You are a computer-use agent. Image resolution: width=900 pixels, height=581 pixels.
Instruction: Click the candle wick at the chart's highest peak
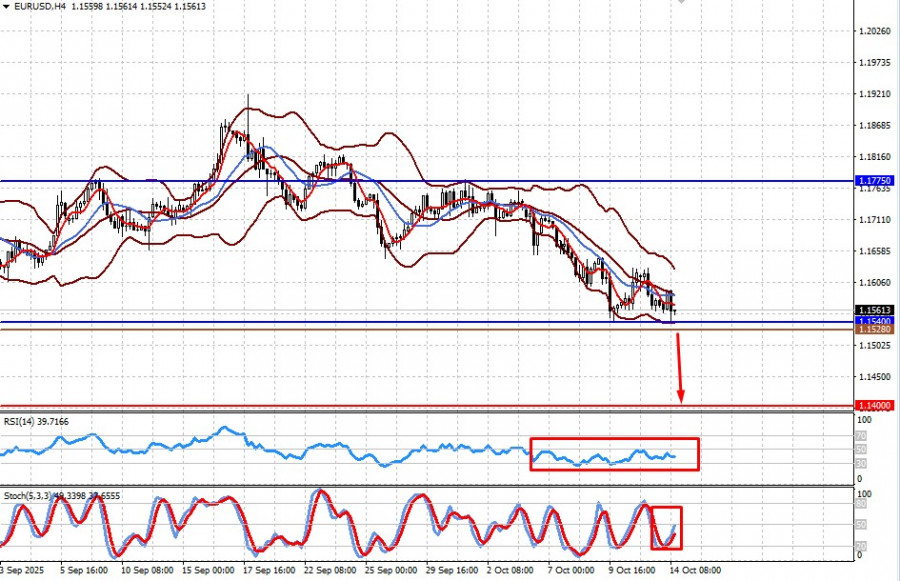(x=247, y=100)
